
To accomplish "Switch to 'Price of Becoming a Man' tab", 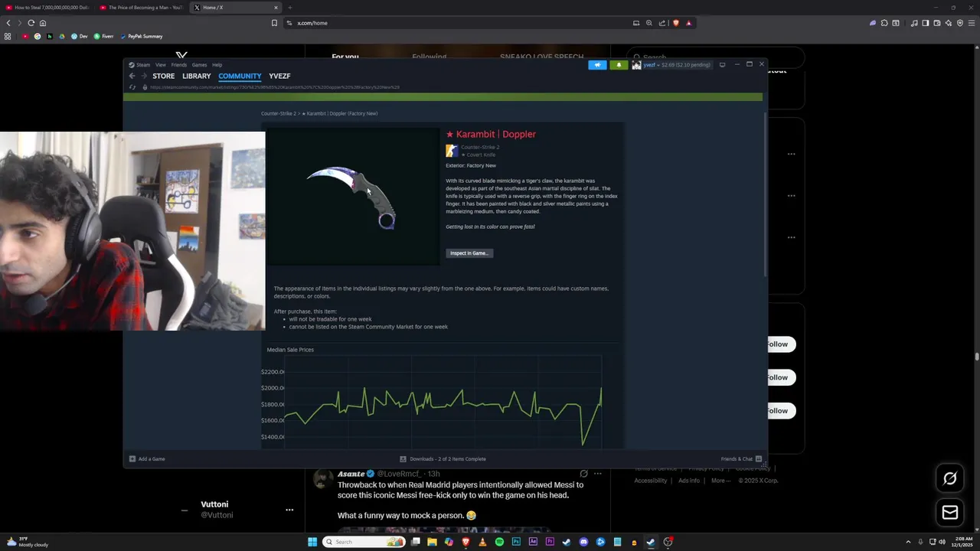I will 142,8.
